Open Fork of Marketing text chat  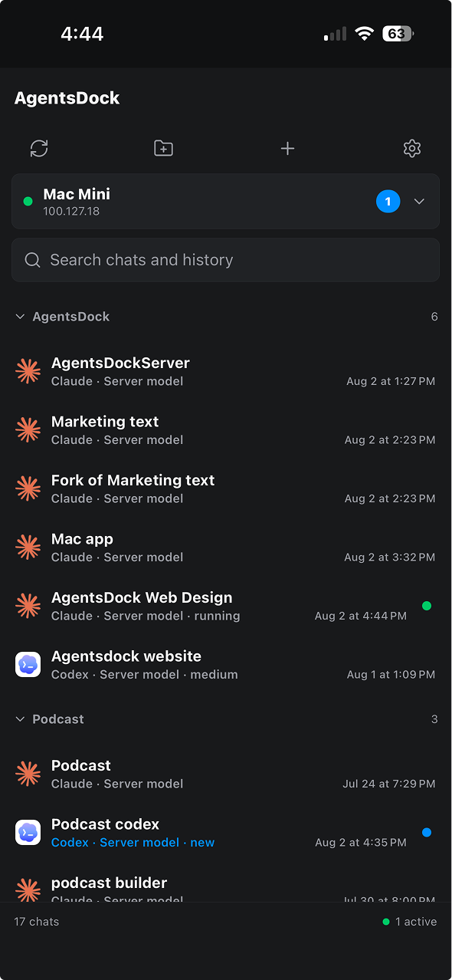[x=225, y=488]
